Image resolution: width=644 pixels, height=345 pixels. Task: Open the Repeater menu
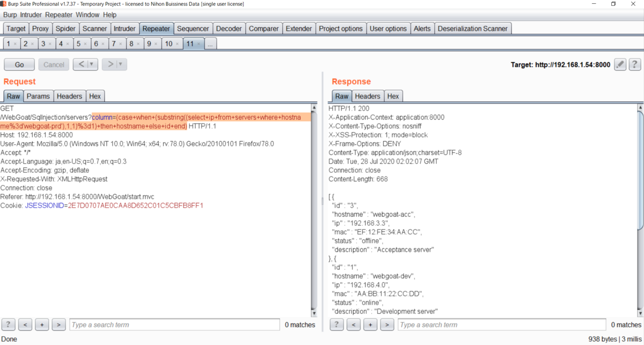click(x=59, y=14)
